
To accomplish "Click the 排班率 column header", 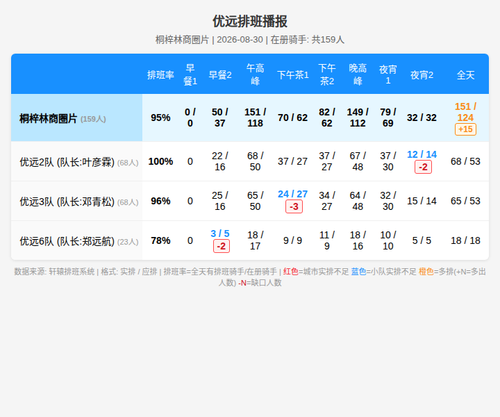I will point(161,75).
